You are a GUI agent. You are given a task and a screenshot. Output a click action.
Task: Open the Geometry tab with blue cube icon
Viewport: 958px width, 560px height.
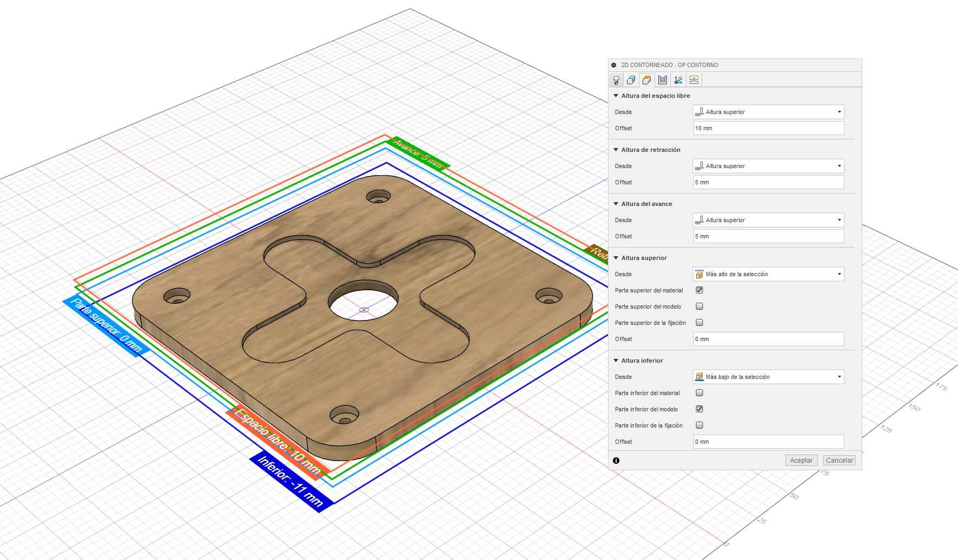(631, 80)
